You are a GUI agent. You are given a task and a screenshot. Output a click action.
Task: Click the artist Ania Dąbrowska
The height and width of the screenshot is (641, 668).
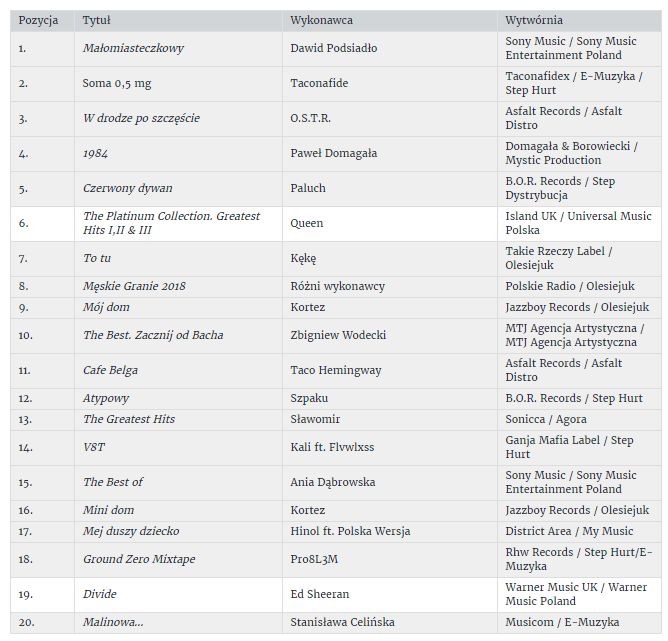tap(333, 482)
